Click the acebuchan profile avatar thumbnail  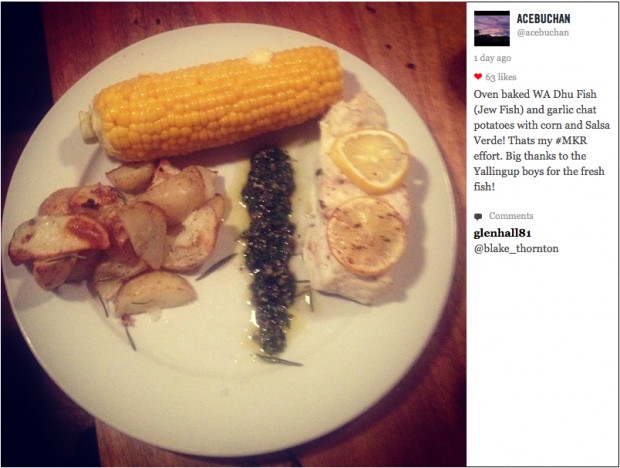tap(491, 28)
